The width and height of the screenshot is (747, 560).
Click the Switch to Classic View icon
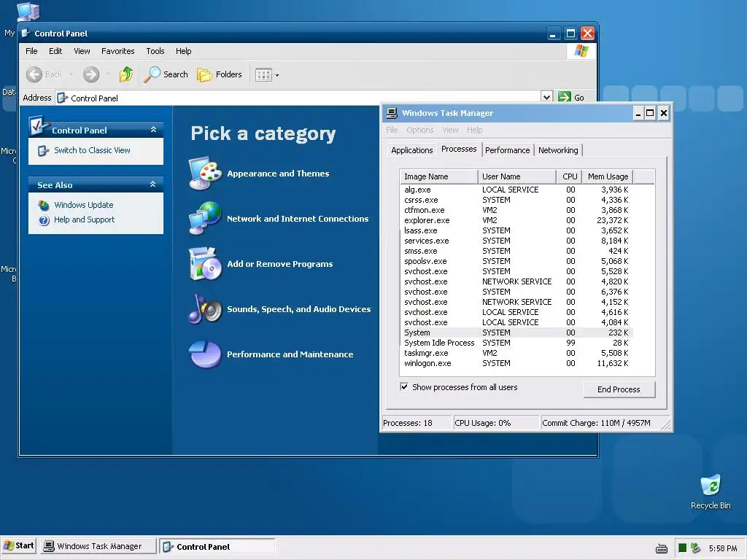tap(43, 150)
